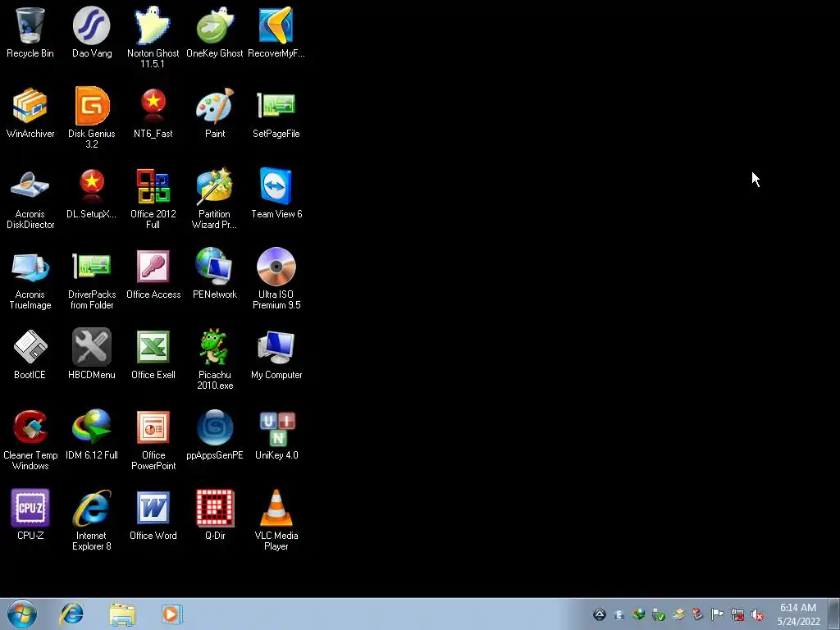This screenshot has width=840, height=630.
Task: Select Picachu 2010.exe icon
Action: coord(215,358)
